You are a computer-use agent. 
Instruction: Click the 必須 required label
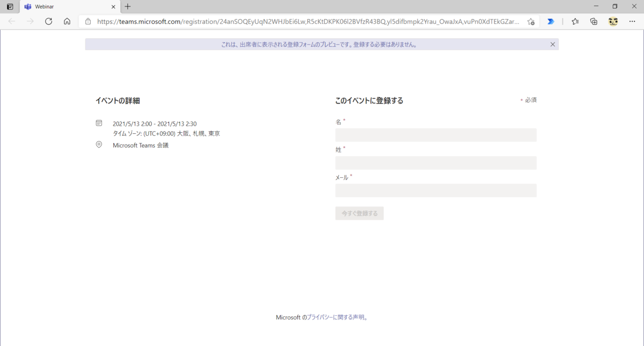point(531,100)
